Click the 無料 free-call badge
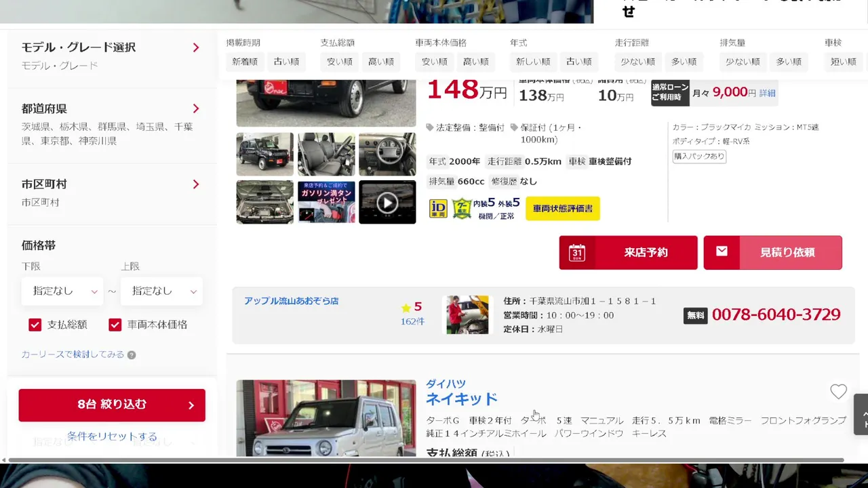The width and height of the screenshot is (868, 488). [x=695, y=315]
